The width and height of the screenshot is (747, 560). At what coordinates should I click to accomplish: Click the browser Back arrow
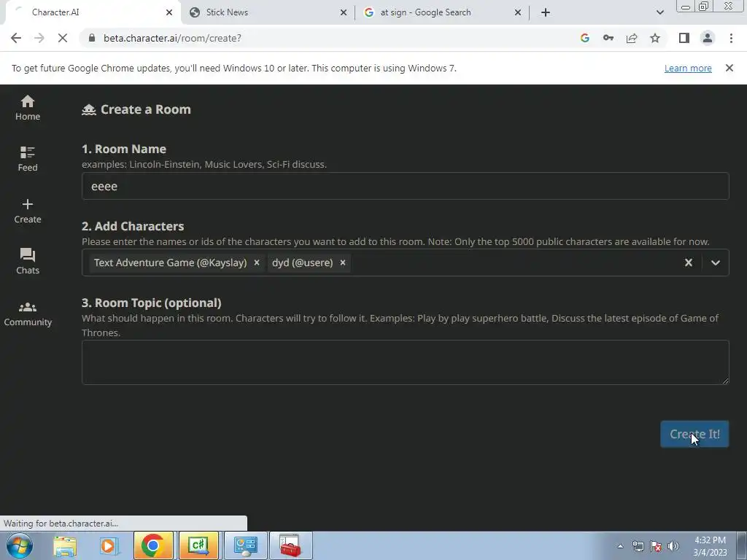tap(16, 38)
